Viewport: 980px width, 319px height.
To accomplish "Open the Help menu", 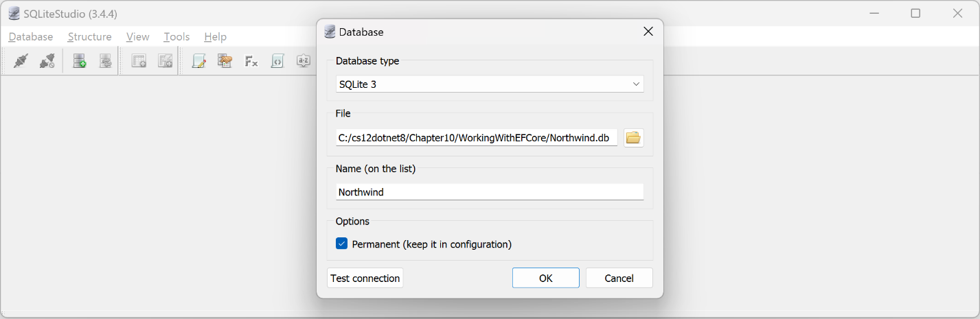I will (x=215, y=37).
